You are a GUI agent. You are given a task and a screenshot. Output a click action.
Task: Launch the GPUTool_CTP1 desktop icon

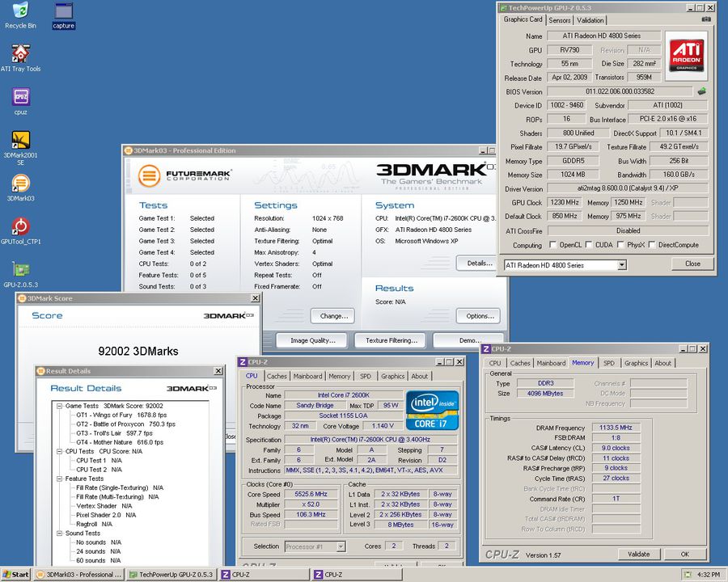coord(20,231)
